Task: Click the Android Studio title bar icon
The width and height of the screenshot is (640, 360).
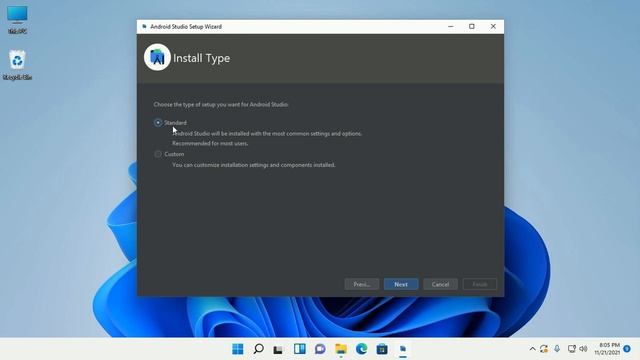Action: click(x=144, y=27)
